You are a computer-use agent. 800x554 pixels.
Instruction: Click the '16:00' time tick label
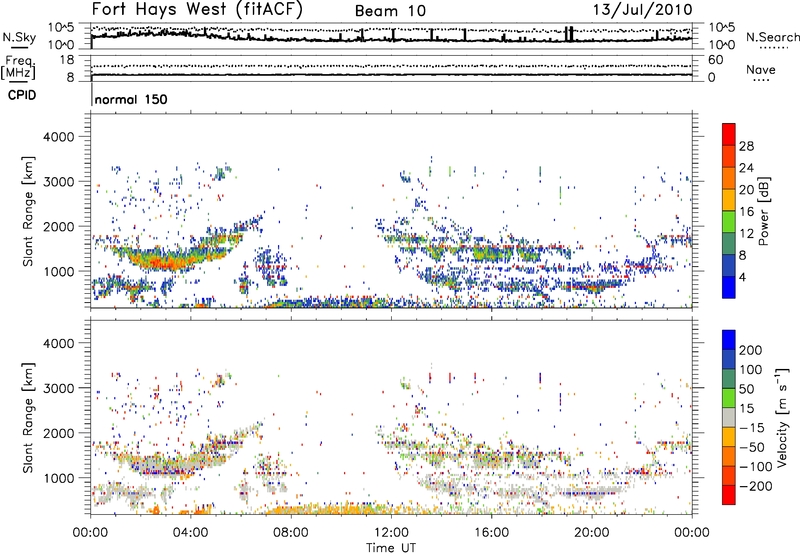coord(491,533)
